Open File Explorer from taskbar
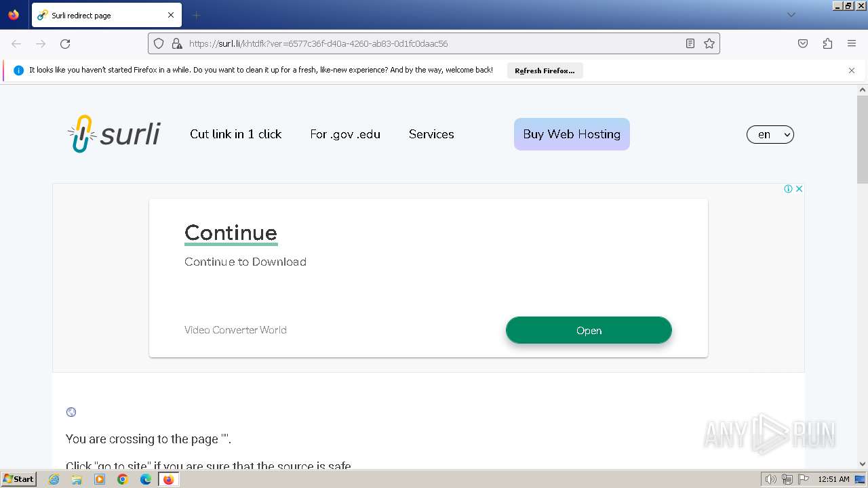Image resolution: width=868 pixels, height=488 pixels. tap(77, 479)
